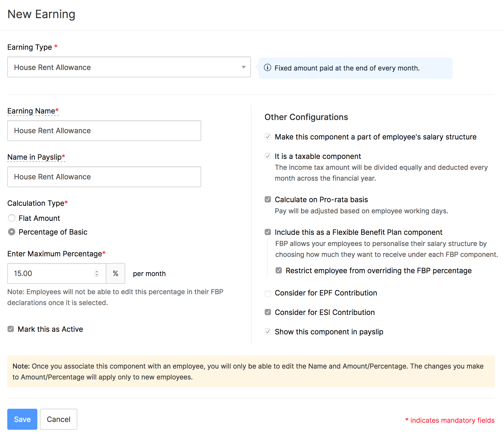
Task: Open the Earning Type dropdown
Action: [x=129, y=67]
